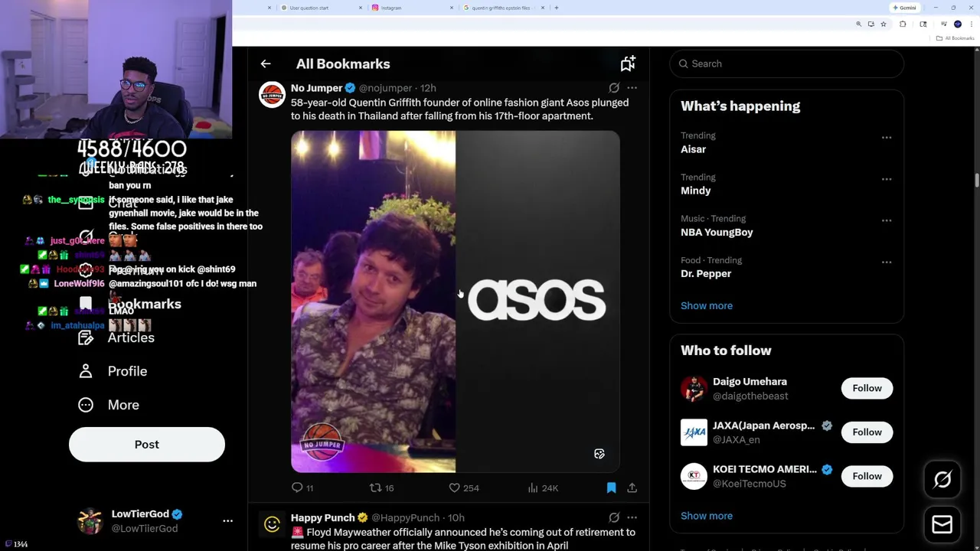Go back using the arrow beside All Bookmarks
This screenshot has height=551, width=980.
click(266, 64)
